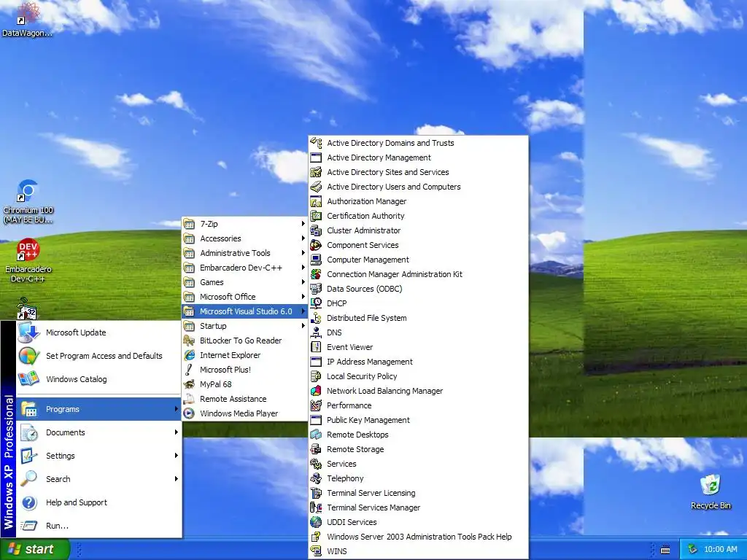
Task: Expand the Embarcadero Dev-C++ submenu arrow
Action: coord(303,268)
